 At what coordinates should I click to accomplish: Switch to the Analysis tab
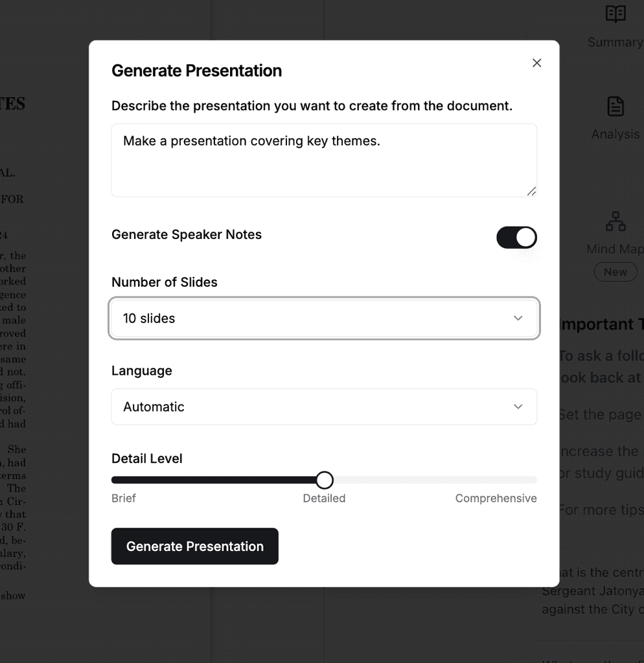(x=614, y=118)
